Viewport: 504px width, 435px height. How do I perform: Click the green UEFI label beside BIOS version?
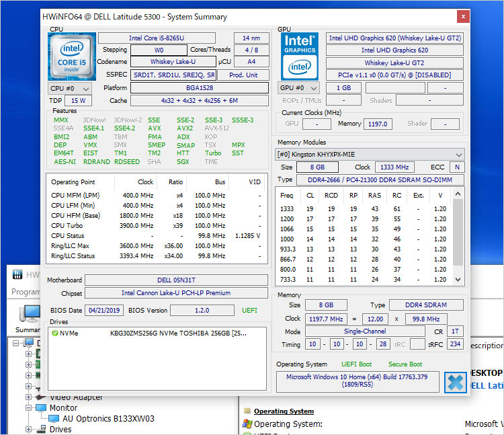[x=249, y=310]
